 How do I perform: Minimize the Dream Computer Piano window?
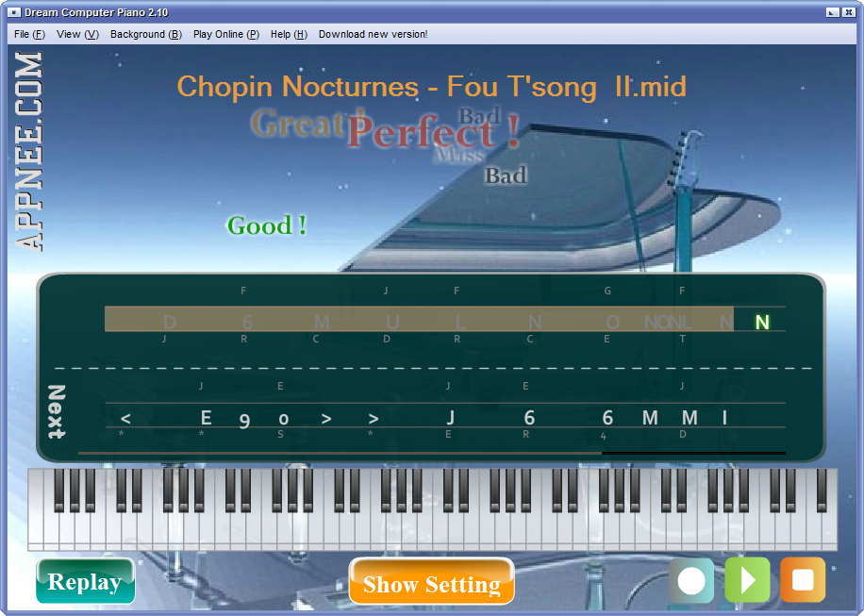pos(833,12)
